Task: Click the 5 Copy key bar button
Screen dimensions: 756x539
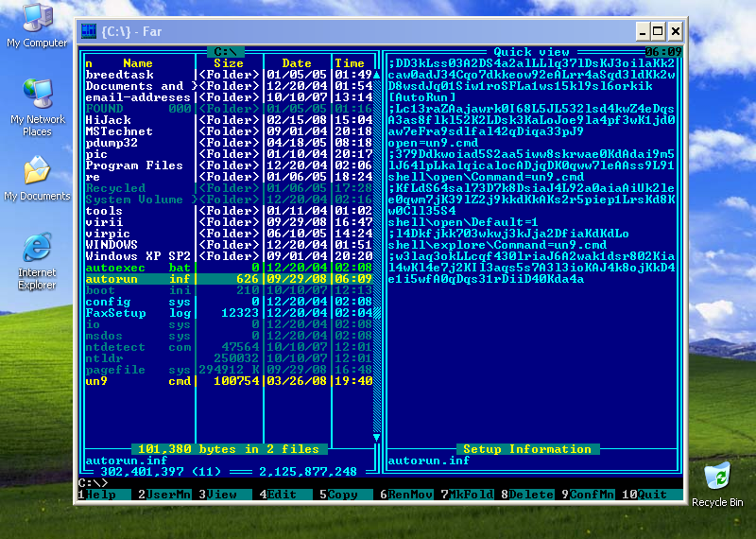Action: (x=346, y=495)
